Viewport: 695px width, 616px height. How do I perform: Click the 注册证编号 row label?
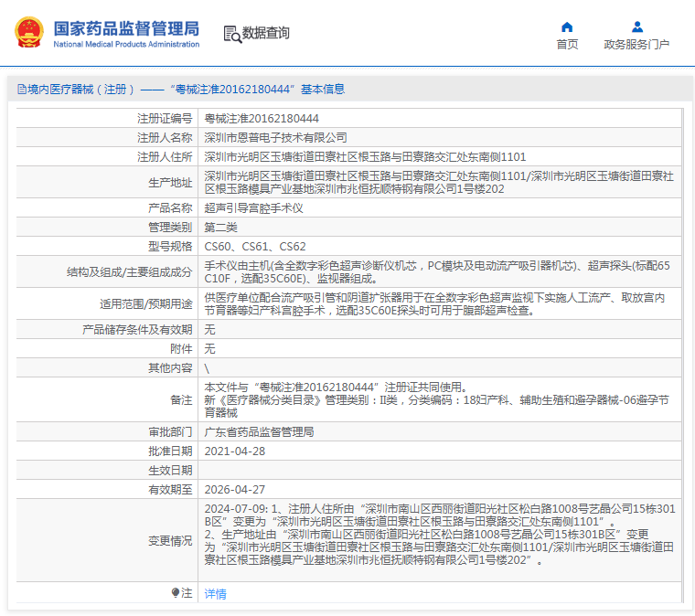pyautogui.click(x=165, y=119)
